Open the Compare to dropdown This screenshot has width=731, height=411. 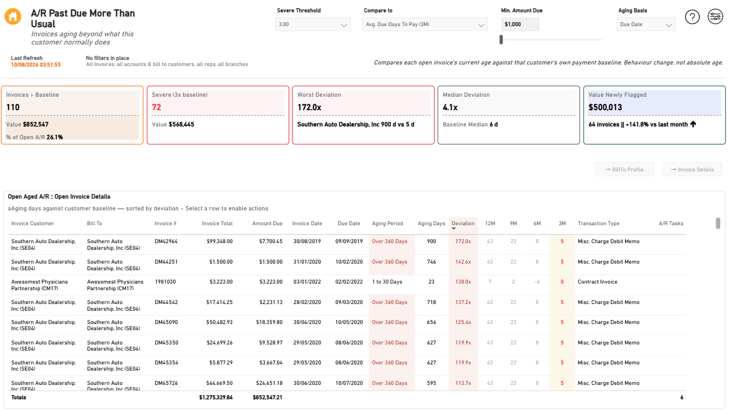[425, 24]
